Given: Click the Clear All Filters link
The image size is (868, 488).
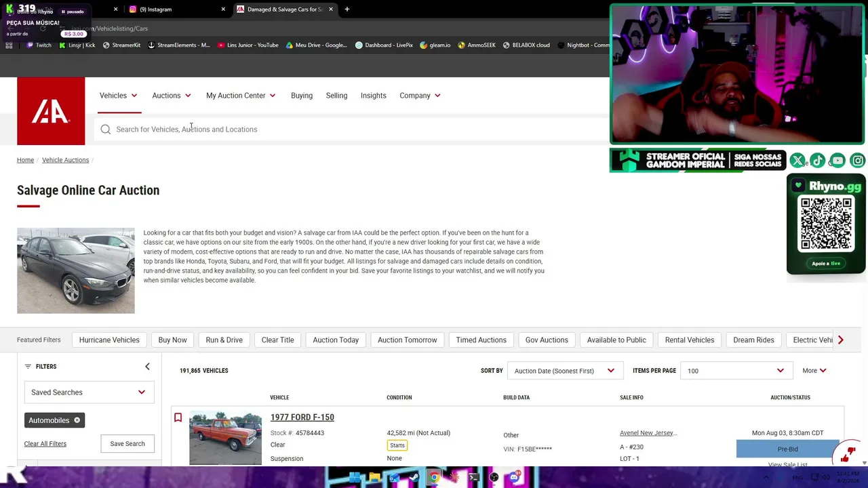Looking at the screenshot, I should (45, 444).
